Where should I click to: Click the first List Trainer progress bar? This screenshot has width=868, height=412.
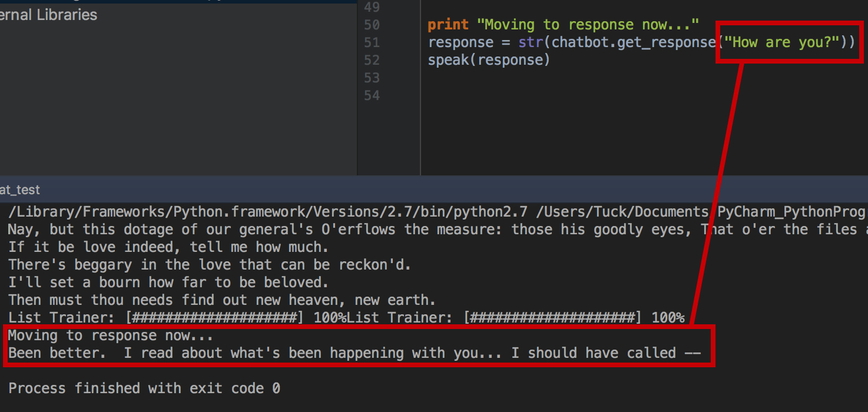(x=213, y=318)
